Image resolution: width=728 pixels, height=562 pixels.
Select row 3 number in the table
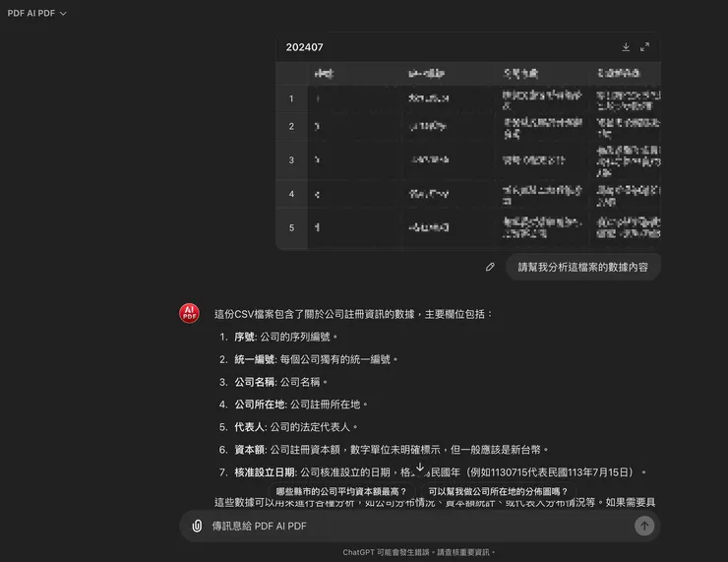coord(291,160)
